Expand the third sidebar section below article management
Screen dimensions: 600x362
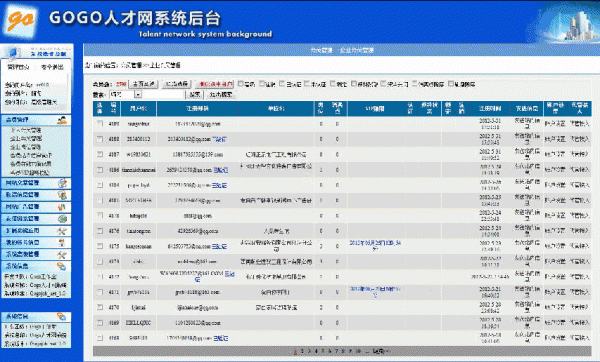click(x=36, y=195)
